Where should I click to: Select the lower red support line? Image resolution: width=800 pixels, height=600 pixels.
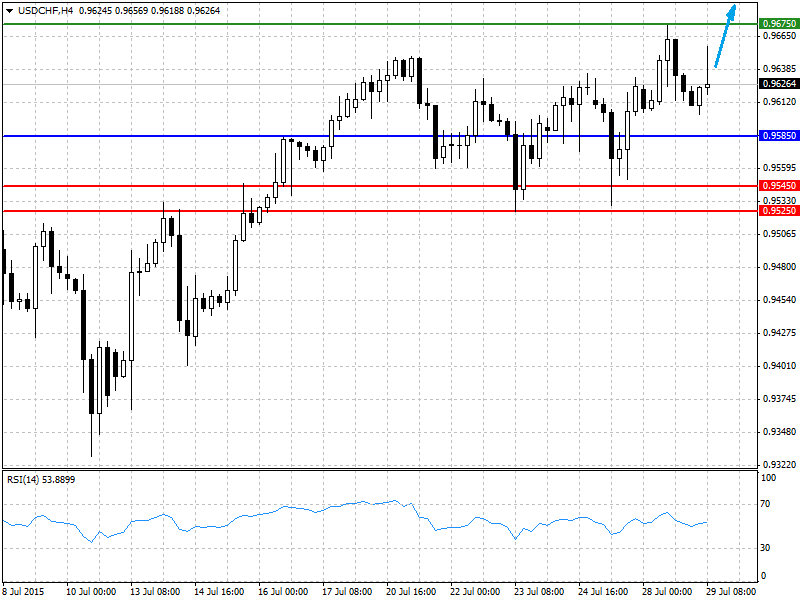coord(380,211)
